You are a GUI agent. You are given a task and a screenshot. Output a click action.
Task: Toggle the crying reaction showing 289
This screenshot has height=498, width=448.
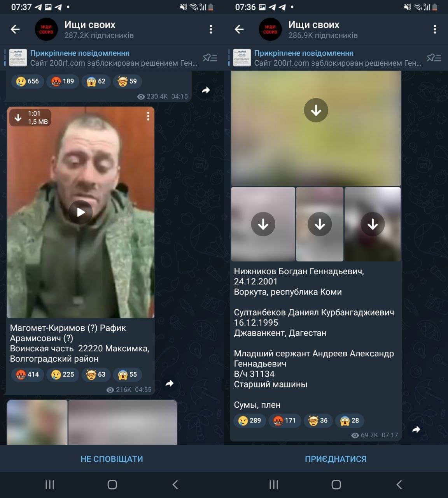point(249,421)
